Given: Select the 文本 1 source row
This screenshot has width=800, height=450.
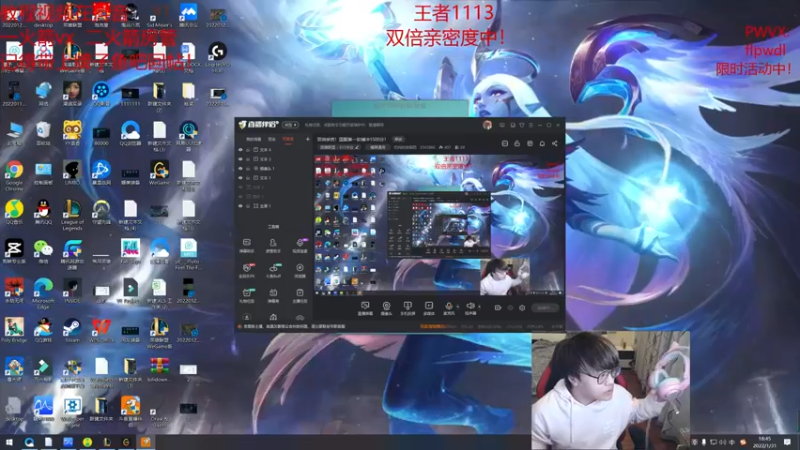Looking at the screenshot, I should point(273,178).
